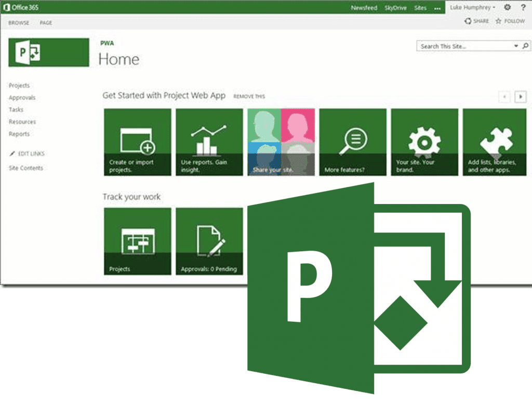The width and height of the screenshot is (532, 407).
Task: Click the Track your work heading
Action: (131, 197)
